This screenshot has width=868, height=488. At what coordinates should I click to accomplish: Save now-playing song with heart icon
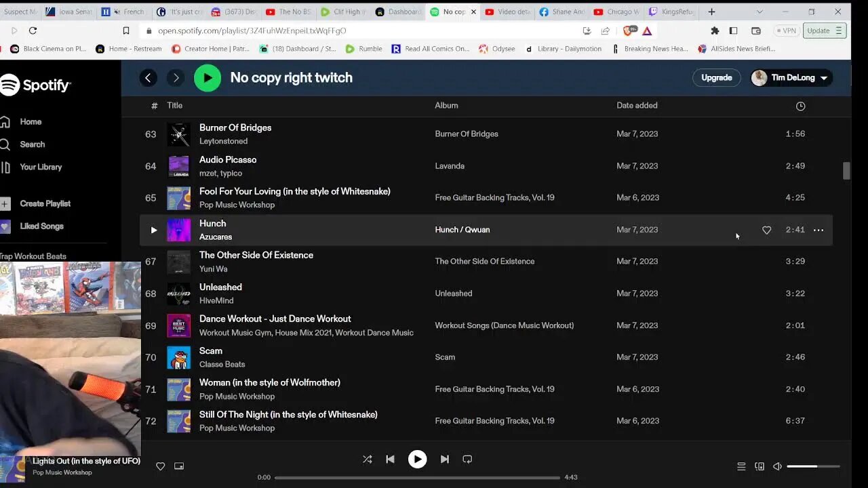(161, 466)
